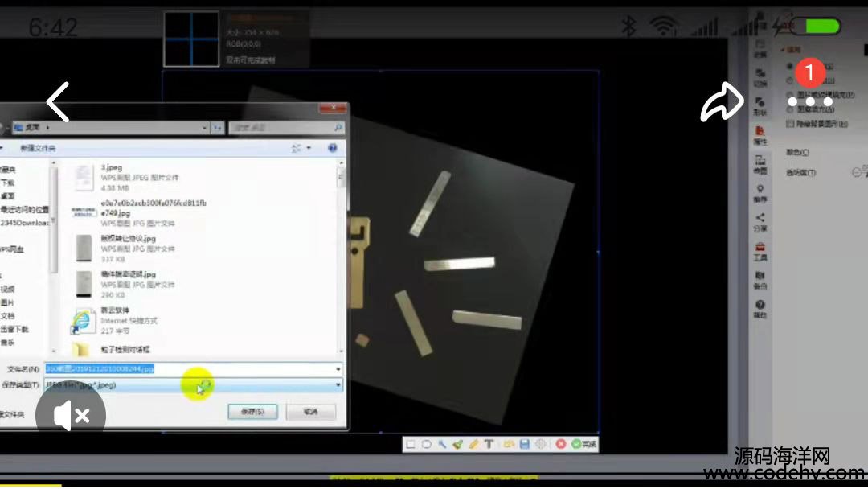The width and height of the screenshot is (868, 489).
Task: Select 文档 library in sidebar
Action: coord(8,315)
